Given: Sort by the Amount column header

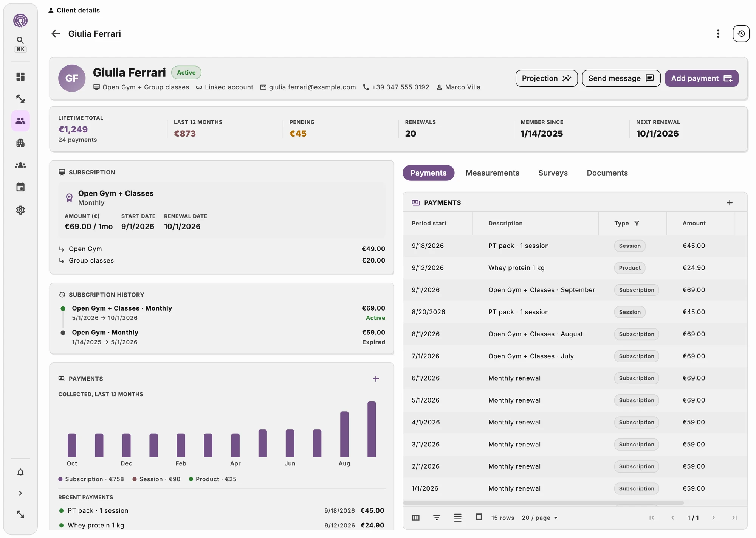Looking at the screenshot, I should [x=694, y=223].
